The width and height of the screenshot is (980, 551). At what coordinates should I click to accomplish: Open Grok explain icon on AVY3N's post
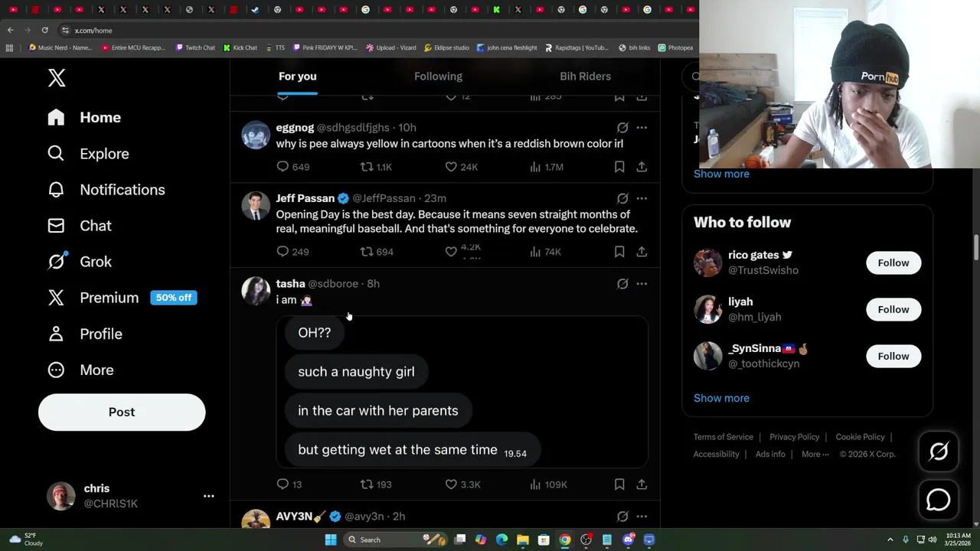tap(622, 517)
